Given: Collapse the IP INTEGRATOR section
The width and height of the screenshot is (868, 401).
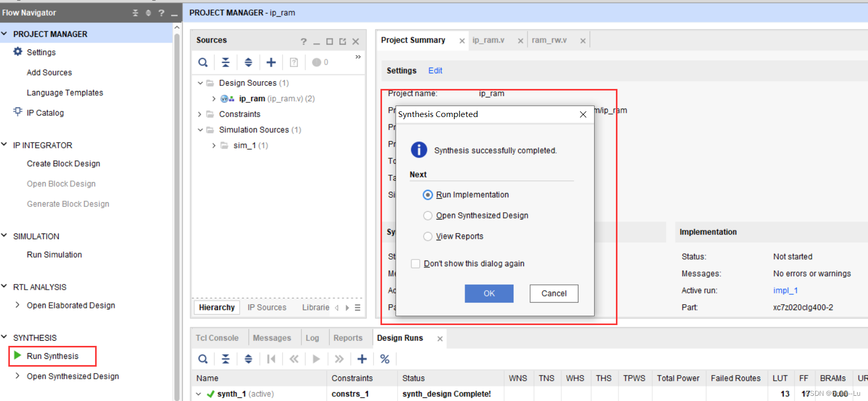Looking at the screenshot, I should tap(4, 145).
